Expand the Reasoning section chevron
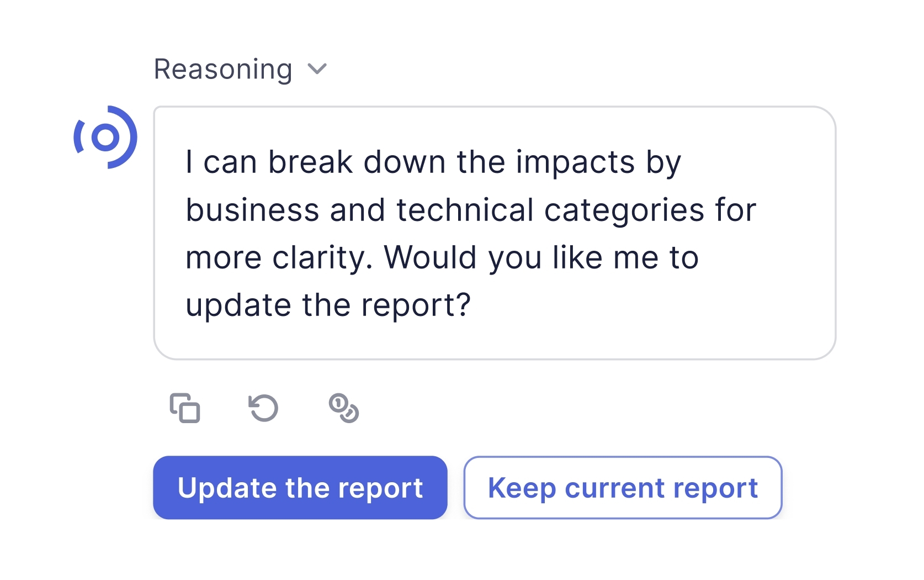Screen dimensions: 924x580 (317, 70)
